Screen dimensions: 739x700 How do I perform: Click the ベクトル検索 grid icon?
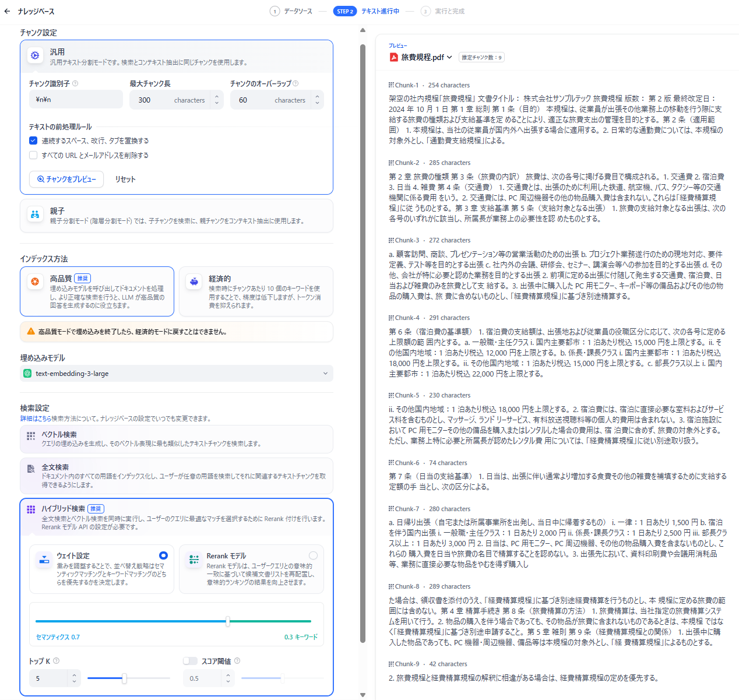click(31, 436)
